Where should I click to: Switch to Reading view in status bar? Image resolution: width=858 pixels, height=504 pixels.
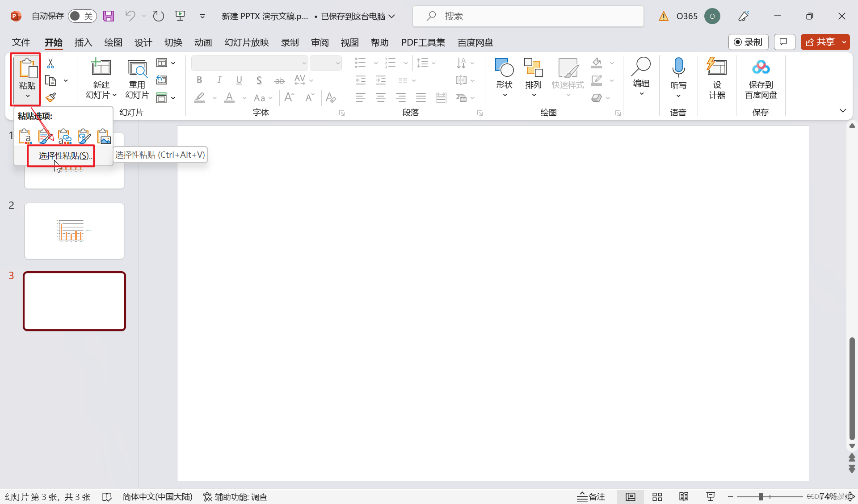coord(684,496)
